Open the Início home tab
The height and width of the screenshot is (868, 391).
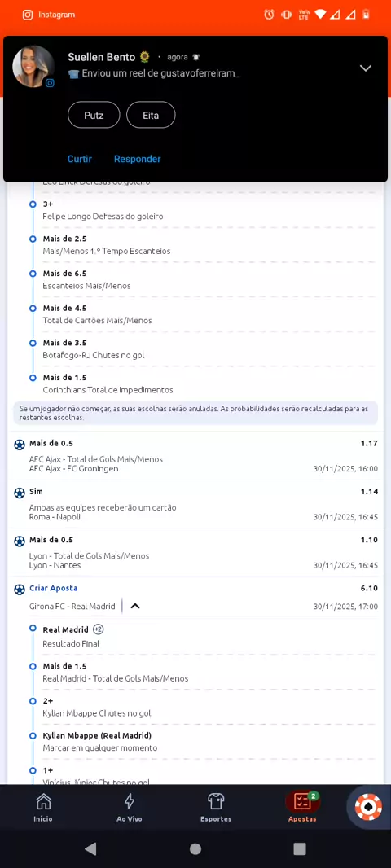43,808
